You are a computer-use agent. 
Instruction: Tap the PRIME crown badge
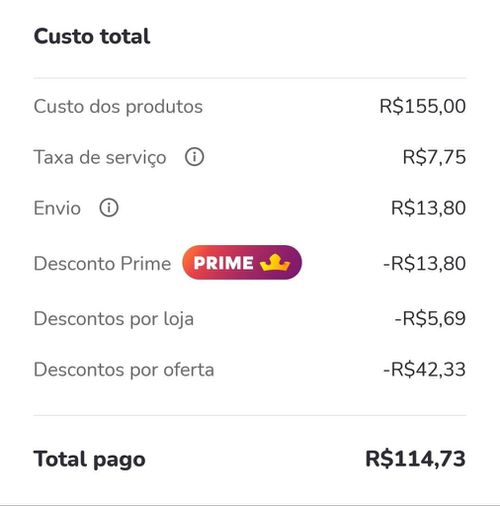tap(242, 263)
